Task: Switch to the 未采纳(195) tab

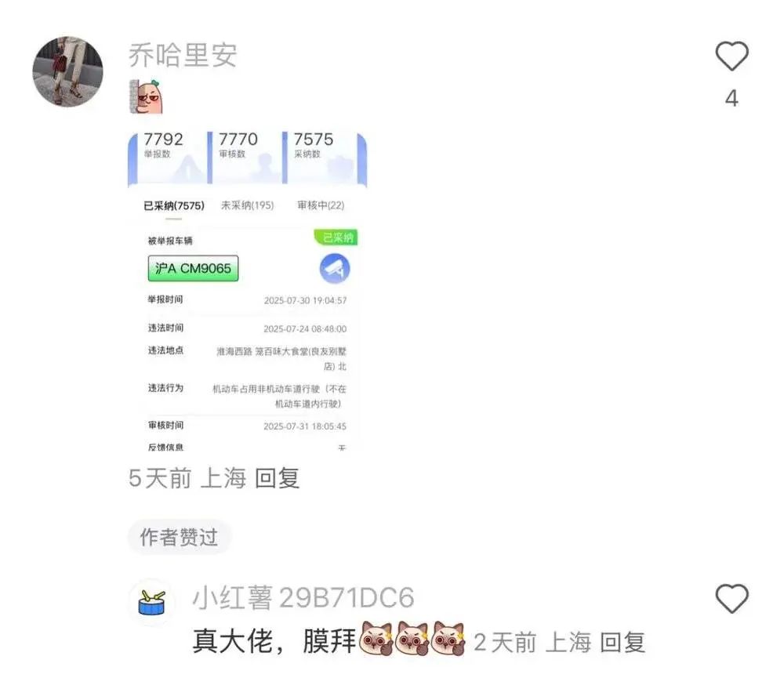Action: pos(248,205)
